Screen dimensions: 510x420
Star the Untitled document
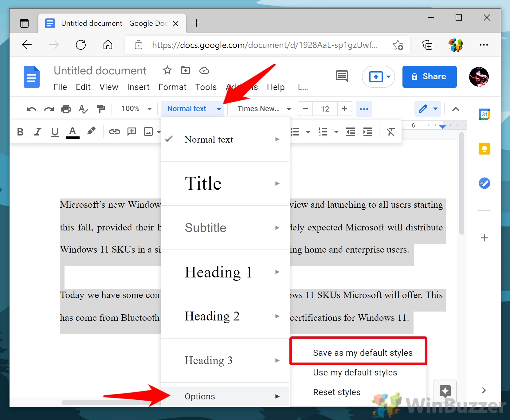pos(167,70)
